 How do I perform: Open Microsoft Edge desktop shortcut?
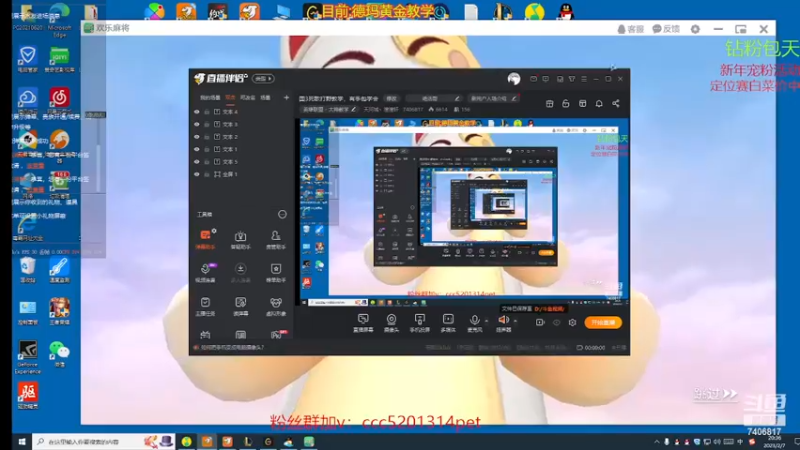pyautogui.click(x=59, y=19)
